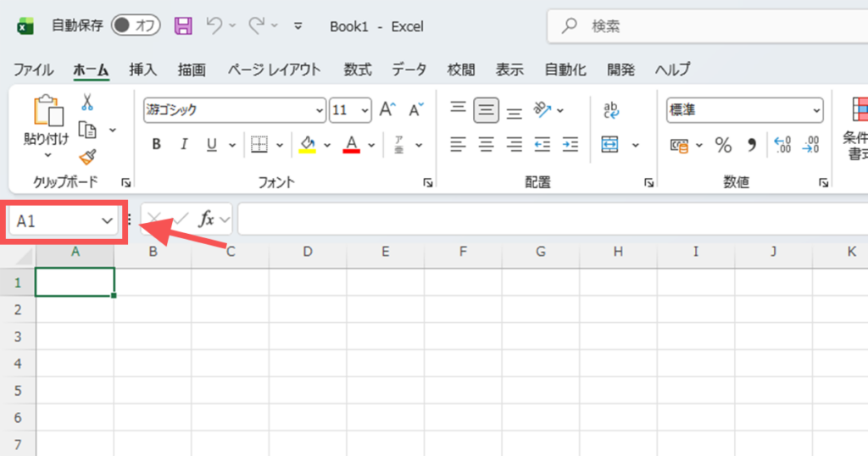Click decrease decimal places icon

[811, 145]
